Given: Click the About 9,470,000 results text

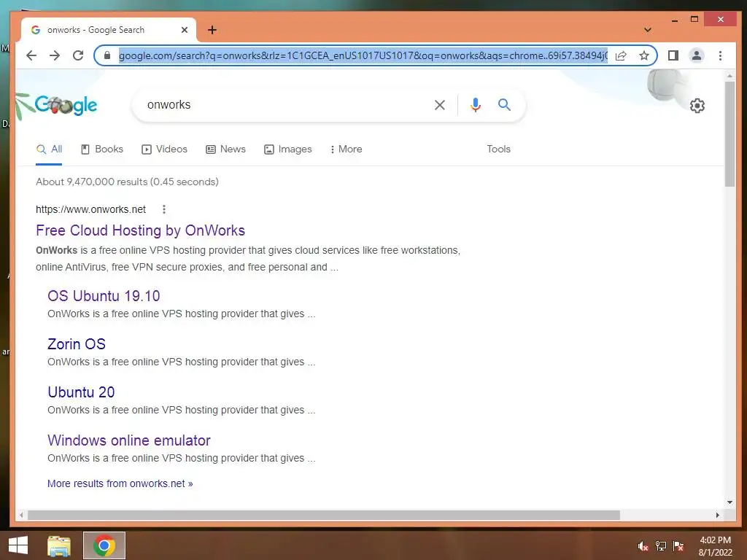Looking at the screenshot, I should pos(127,182).
